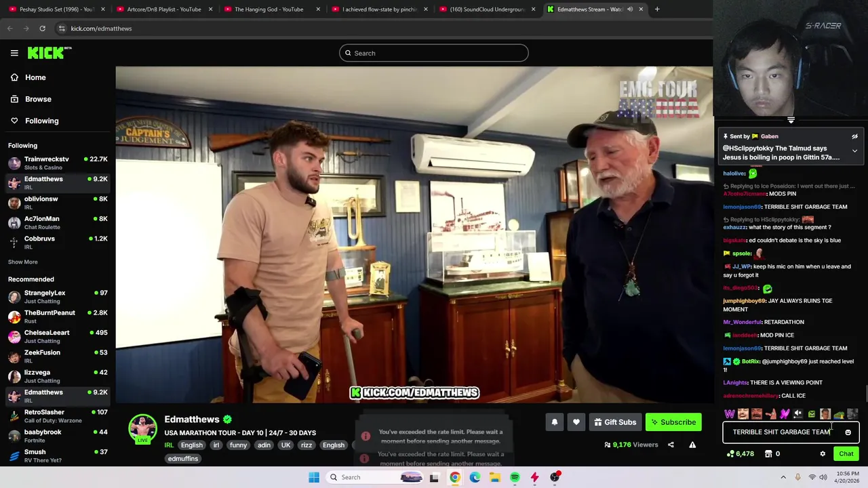Click the Kick search field
868x488 pixels.
coord(434,53)
